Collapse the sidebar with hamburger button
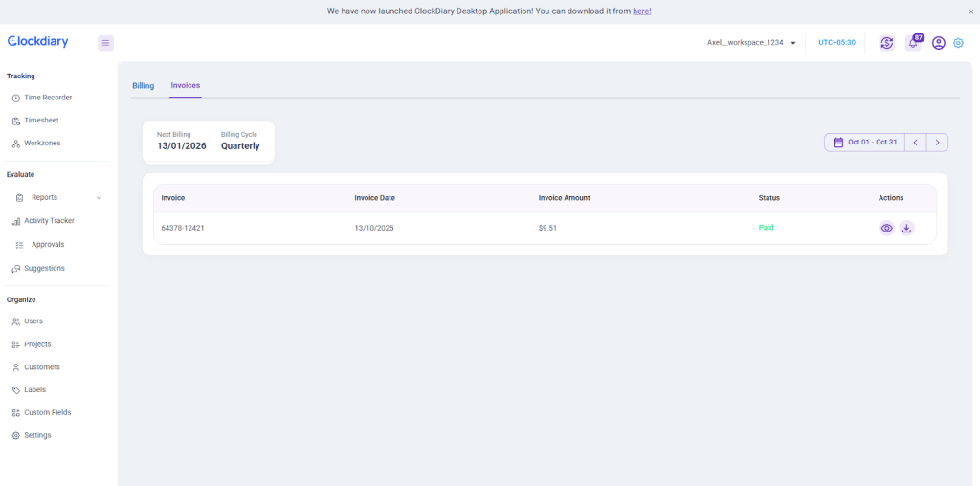The height and width of the screenshot is (486, 980). (105, 43)
